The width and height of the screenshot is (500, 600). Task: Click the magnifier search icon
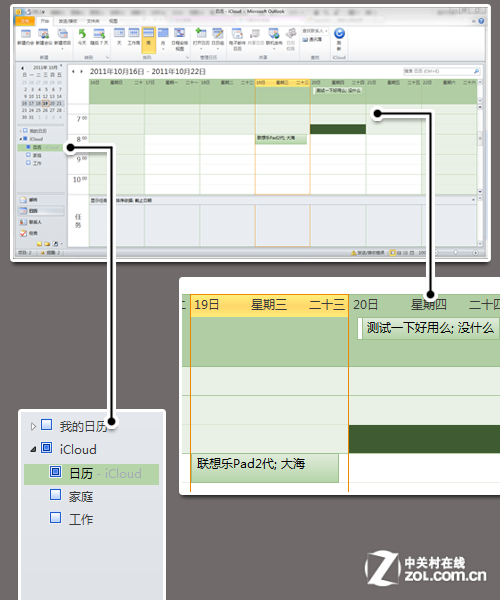476,71
